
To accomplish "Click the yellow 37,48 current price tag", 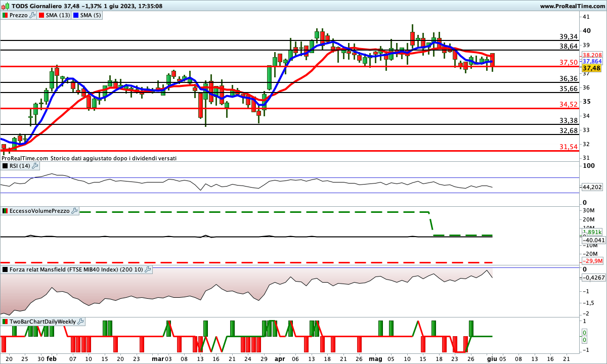I will 591,68.
